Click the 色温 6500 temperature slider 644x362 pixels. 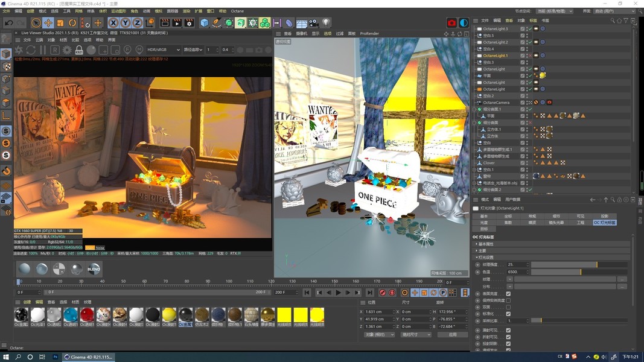tap(579, 271)
